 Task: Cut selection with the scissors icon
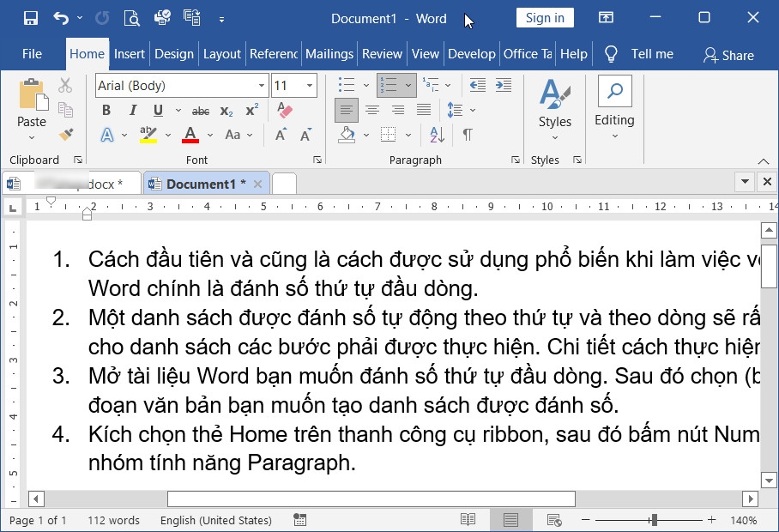(65, 85)
